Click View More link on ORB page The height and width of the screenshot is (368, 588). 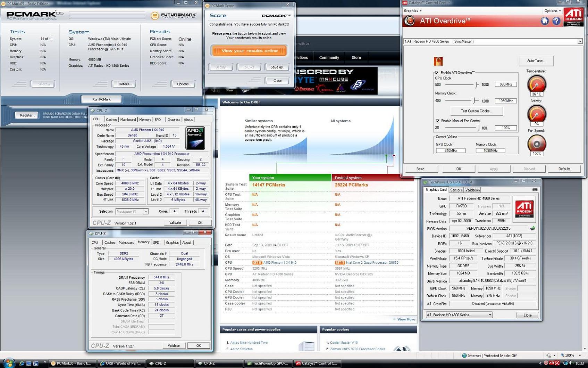point(406,319)
